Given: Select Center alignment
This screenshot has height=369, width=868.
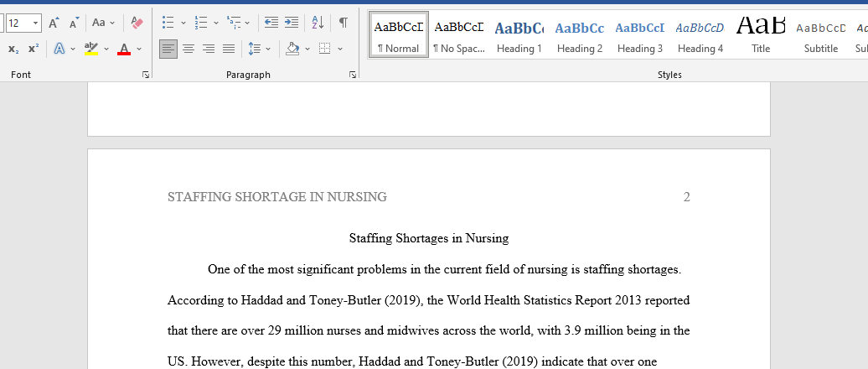Looking at the screenshot, I should click(x=189, y=49).
